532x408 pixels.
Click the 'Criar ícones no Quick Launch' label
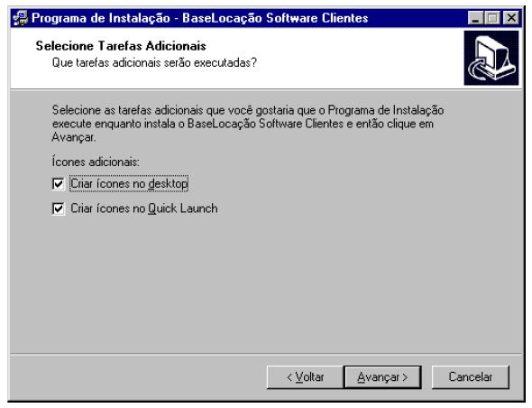[144, 209]
